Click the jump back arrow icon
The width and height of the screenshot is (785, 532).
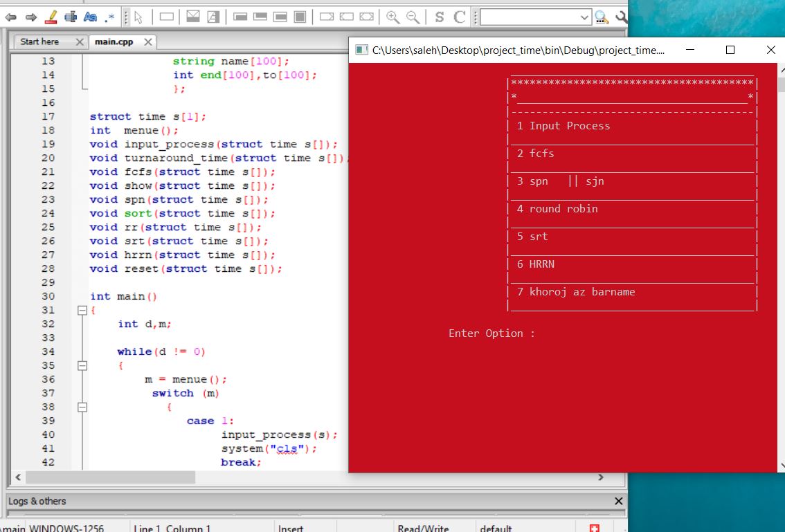coord(10,16)
